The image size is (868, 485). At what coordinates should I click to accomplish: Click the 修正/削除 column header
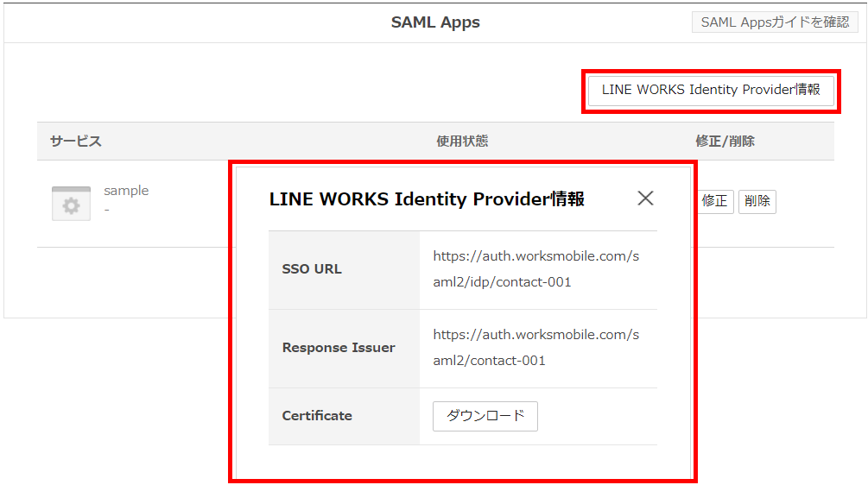(725, 142)
